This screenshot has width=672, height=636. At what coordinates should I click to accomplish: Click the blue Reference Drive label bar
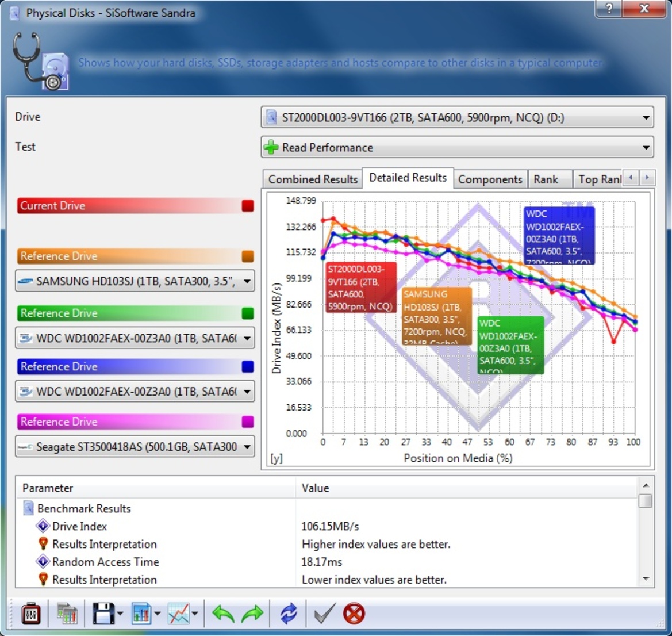point(136,367)
